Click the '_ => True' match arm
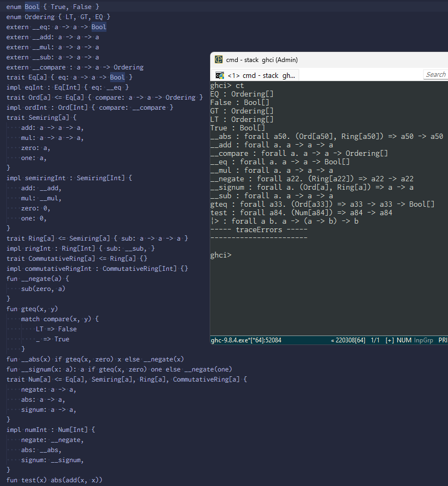Screen dimensions: 448x486 point(52,339)
